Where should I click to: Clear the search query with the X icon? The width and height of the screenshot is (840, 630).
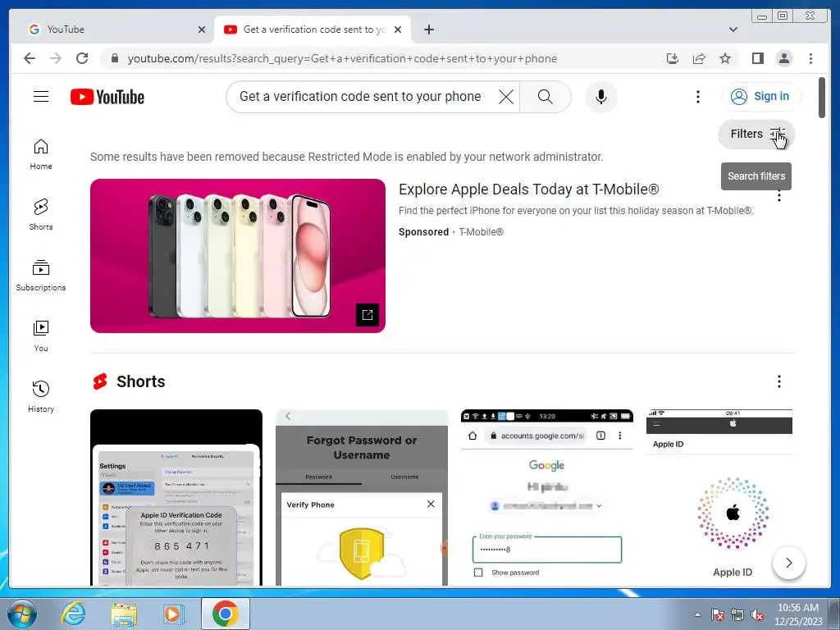click(x=505, y=97)
